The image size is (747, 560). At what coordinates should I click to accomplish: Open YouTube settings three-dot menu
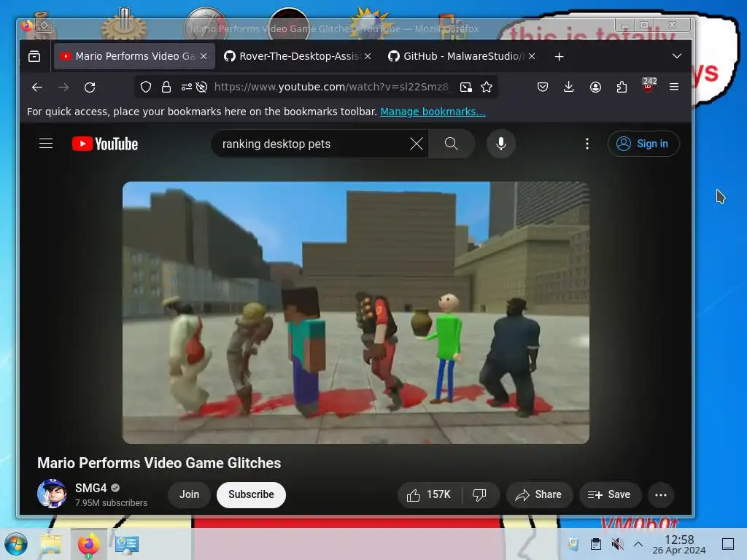(587, 144)
